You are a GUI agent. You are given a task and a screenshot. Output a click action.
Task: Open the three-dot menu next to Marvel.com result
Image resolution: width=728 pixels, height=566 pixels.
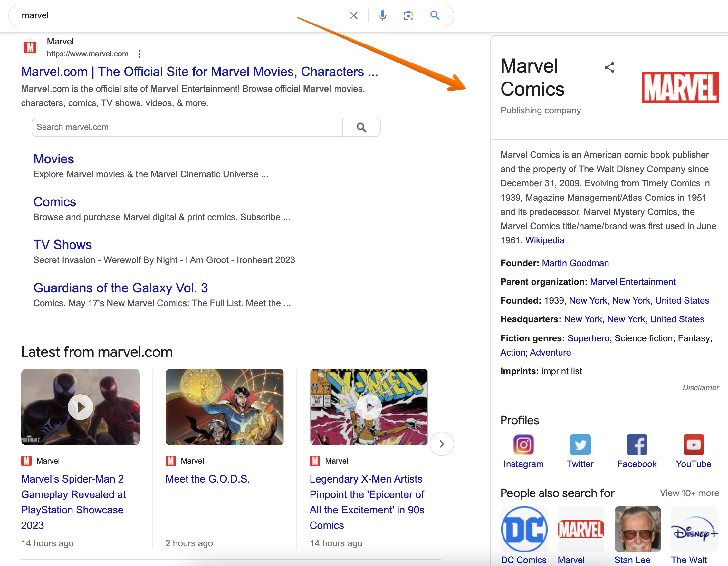pos(139,54)
